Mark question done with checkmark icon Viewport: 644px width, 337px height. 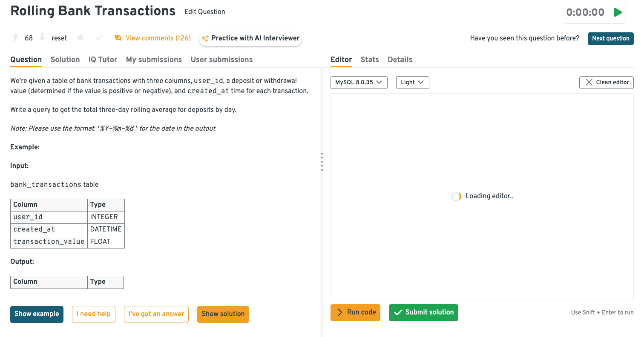tap(99, 38)
